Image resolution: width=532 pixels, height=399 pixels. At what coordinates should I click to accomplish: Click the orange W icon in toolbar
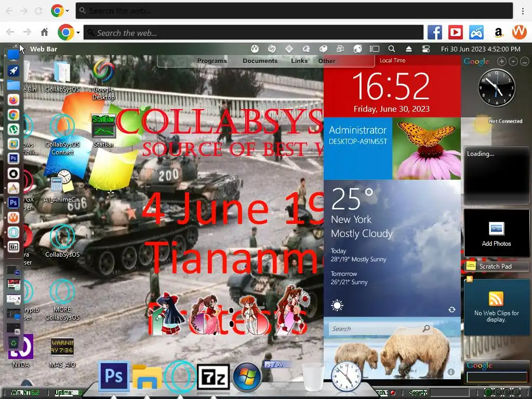(519, 32)
